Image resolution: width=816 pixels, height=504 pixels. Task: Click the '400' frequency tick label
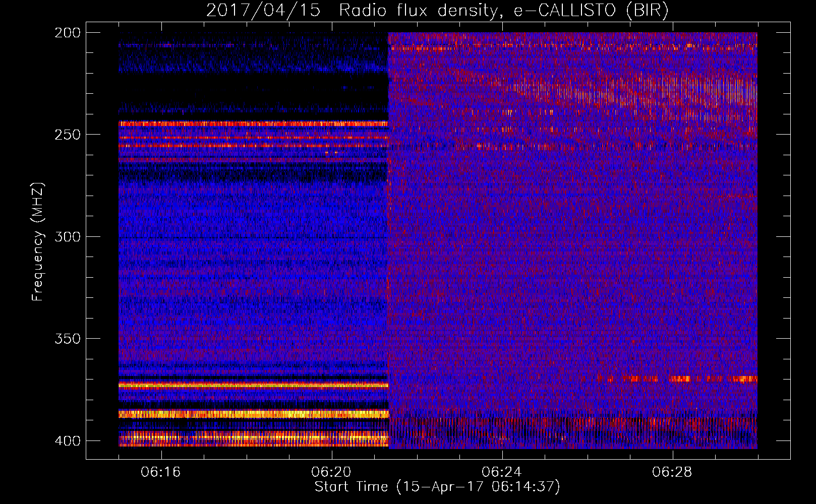click(68, 441)
